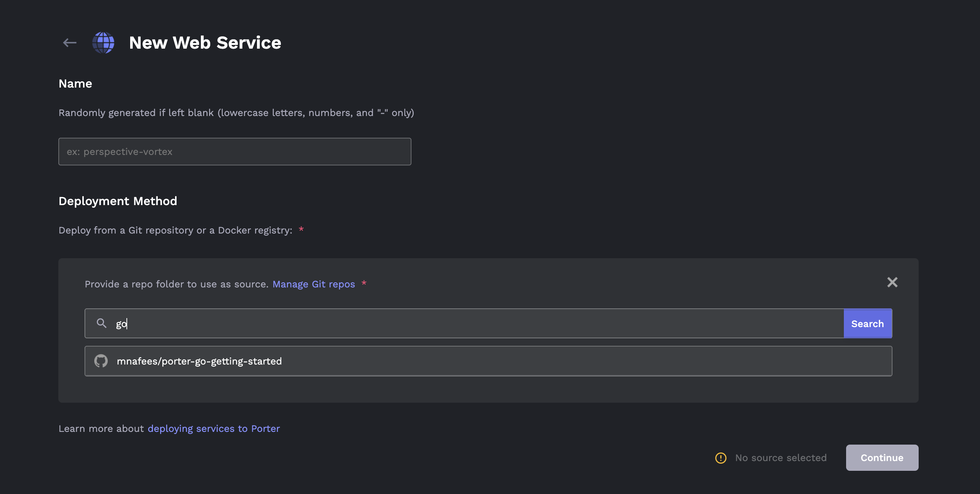Click the New Web Service heading
This screenshot has height=494, width=980.
[x=205, y=43]
